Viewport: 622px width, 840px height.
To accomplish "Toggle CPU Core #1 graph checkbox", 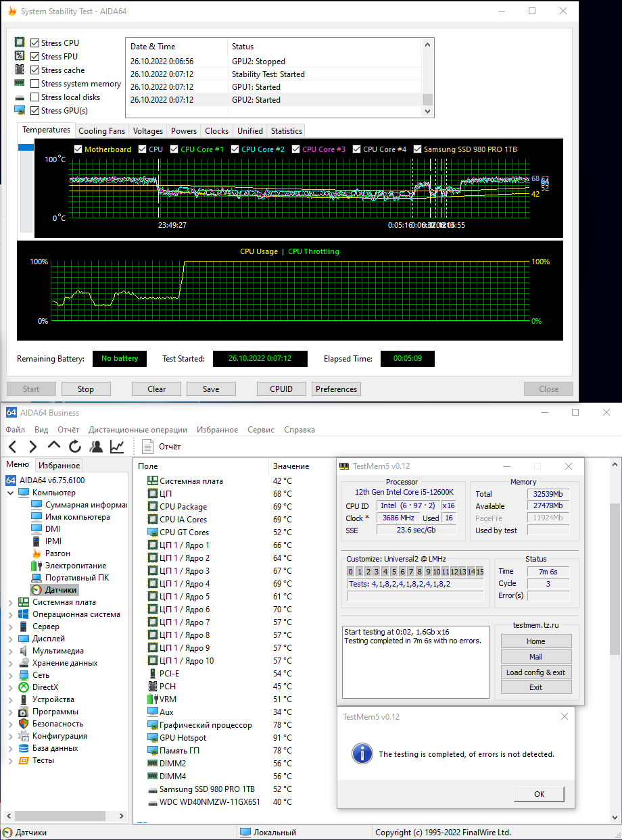I will click(x=174, y=149).
